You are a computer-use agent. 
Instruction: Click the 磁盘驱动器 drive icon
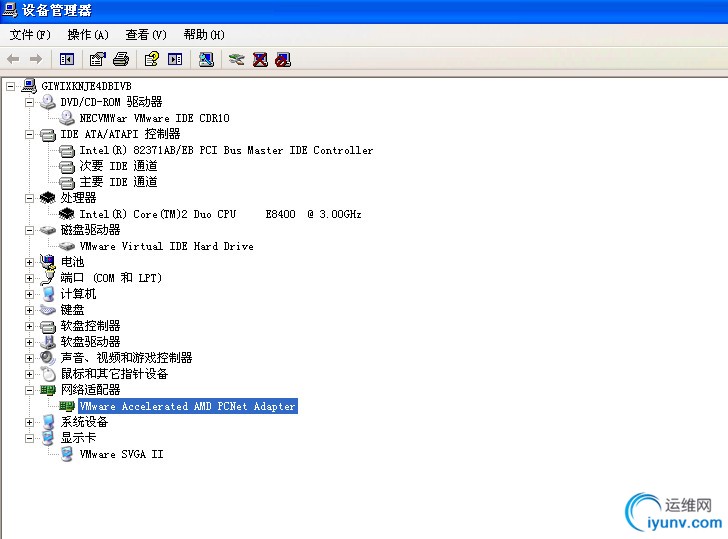(48, 230)
